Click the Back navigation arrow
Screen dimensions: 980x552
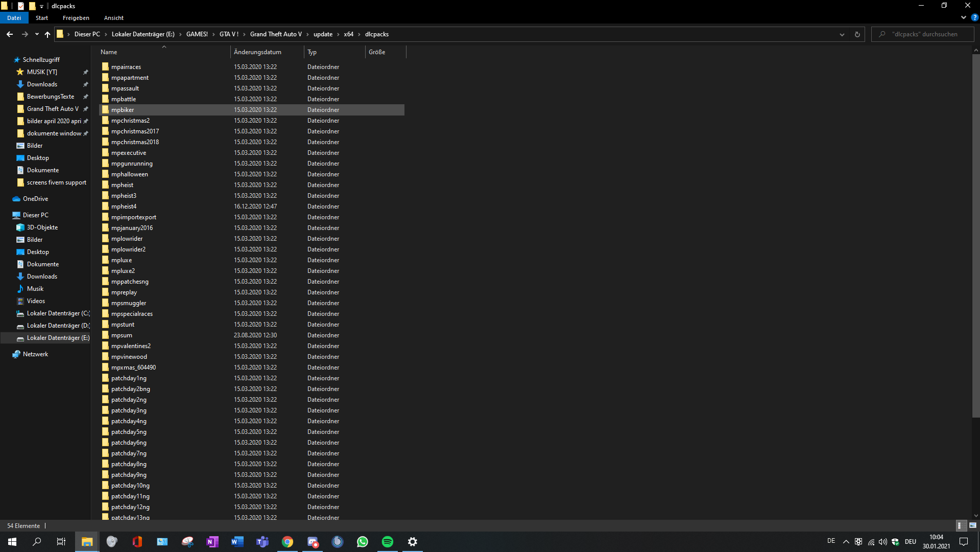[x=10, y=34]
